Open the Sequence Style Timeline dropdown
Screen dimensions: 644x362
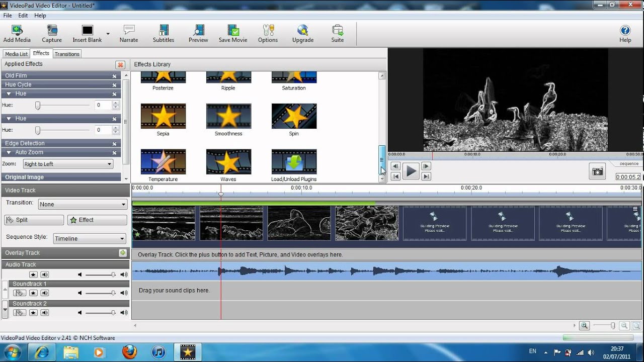pyautogui.click(x=90, y=239)
